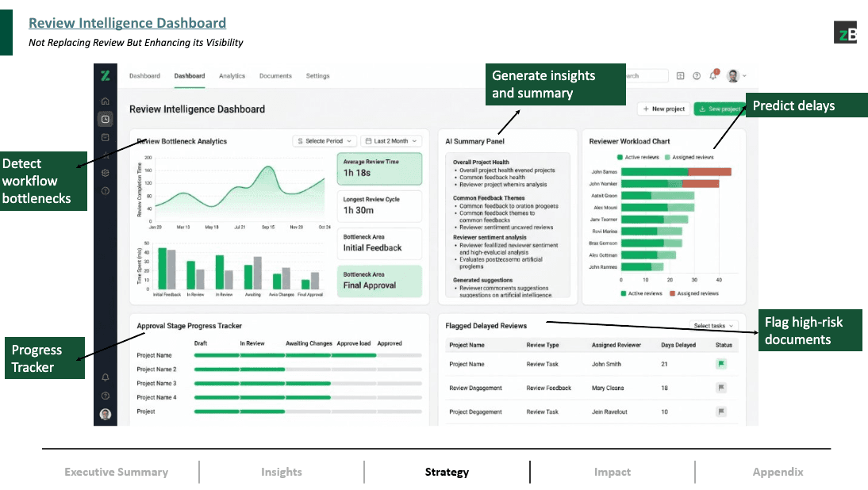Open the Analytics tab

[x=232, y=76]
